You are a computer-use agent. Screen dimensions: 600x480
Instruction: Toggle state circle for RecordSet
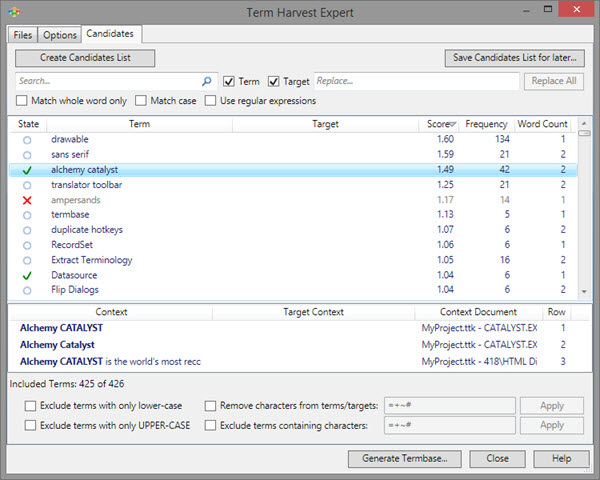27,245
